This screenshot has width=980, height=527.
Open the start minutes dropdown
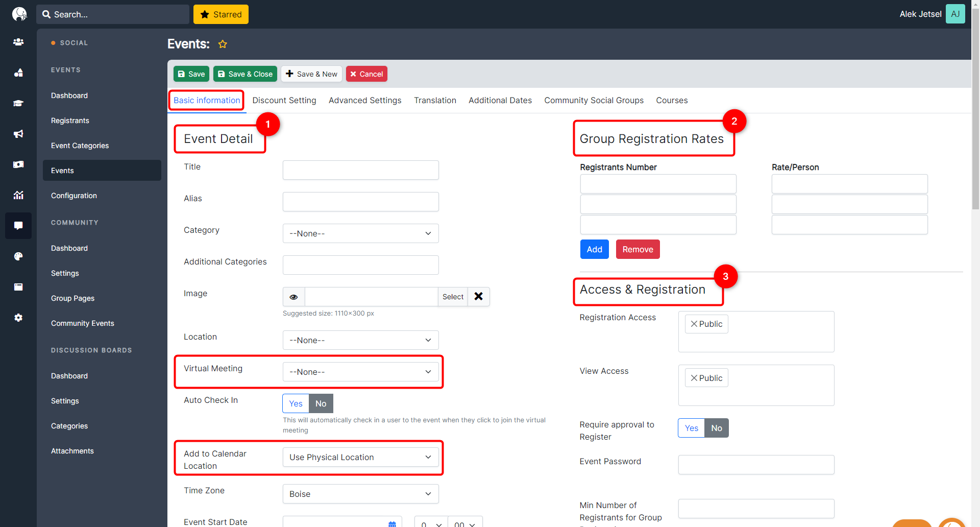click(x=465, y=522)
